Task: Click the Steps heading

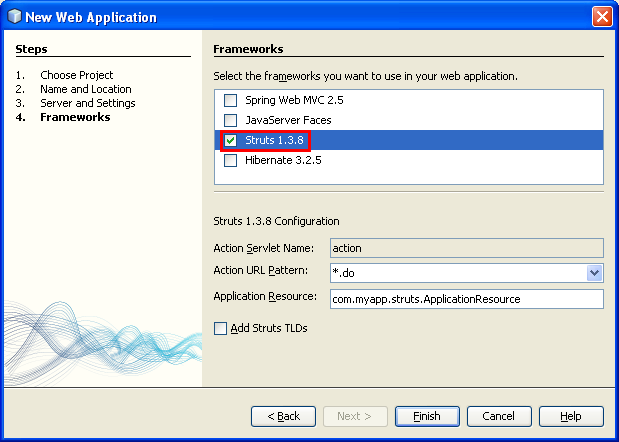Action: [31, 49]
